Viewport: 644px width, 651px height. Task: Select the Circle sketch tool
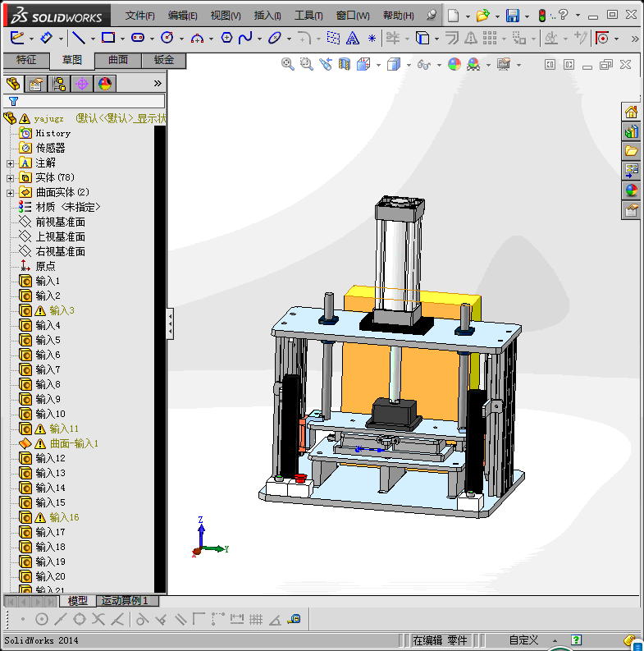(167, 39)
